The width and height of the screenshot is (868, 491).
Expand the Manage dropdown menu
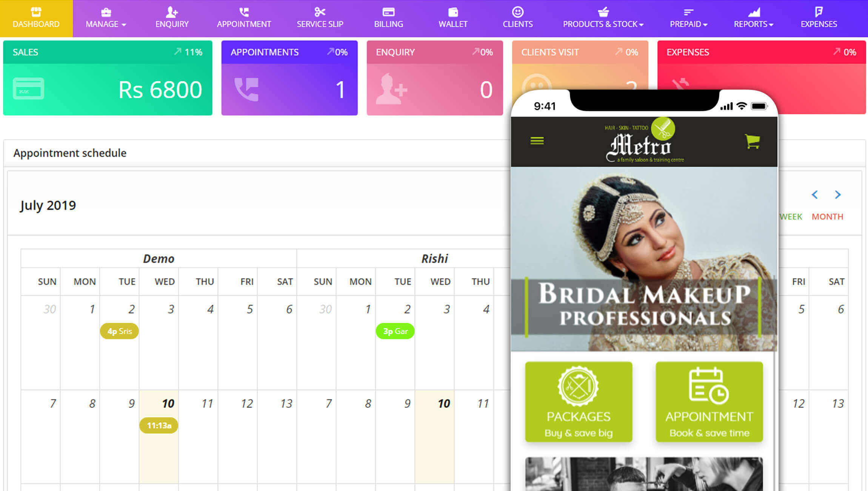[106, 18]
